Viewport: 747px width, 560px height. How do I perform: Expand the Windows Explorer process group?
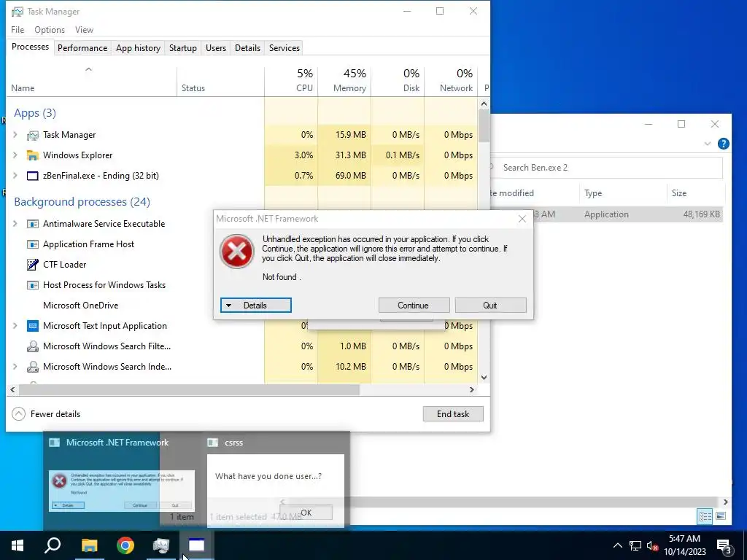(x=15, y=155)
